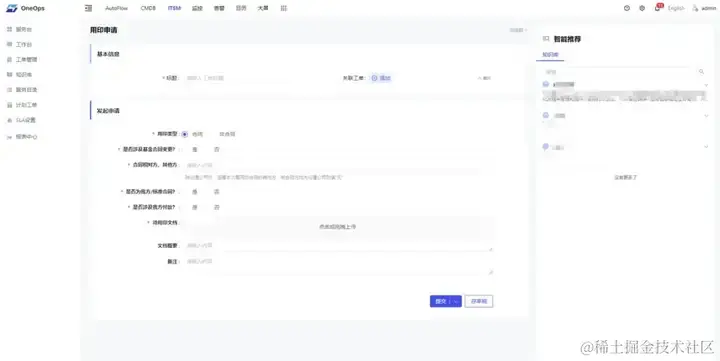Open the app grid icon in top navigation
The height and width of the screenshot is (361, 720).
(284, 8)
